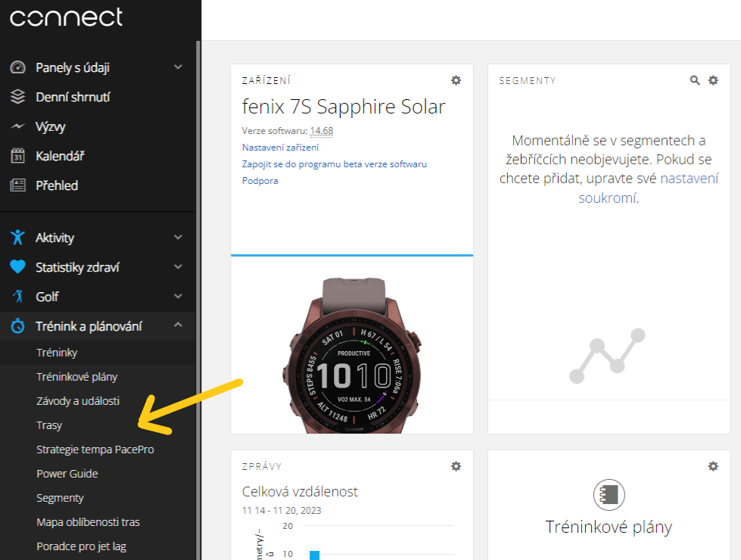Select Tréninky submenu item
Image resolution: width=741 pixels, height=560 pixels.
click(57, 353)
